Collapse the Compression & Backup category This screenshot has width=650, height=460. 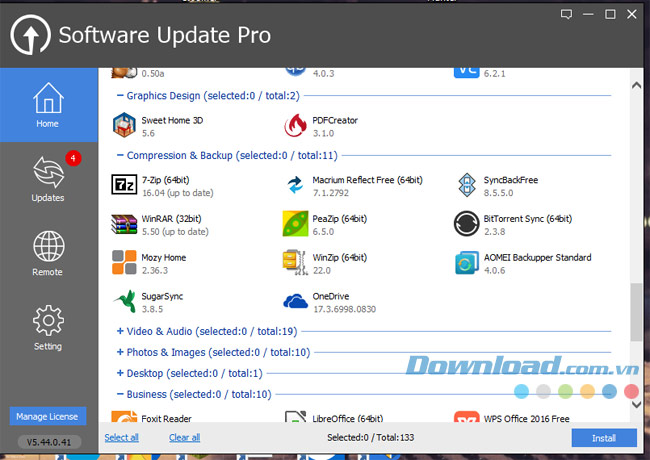(120, 155)
